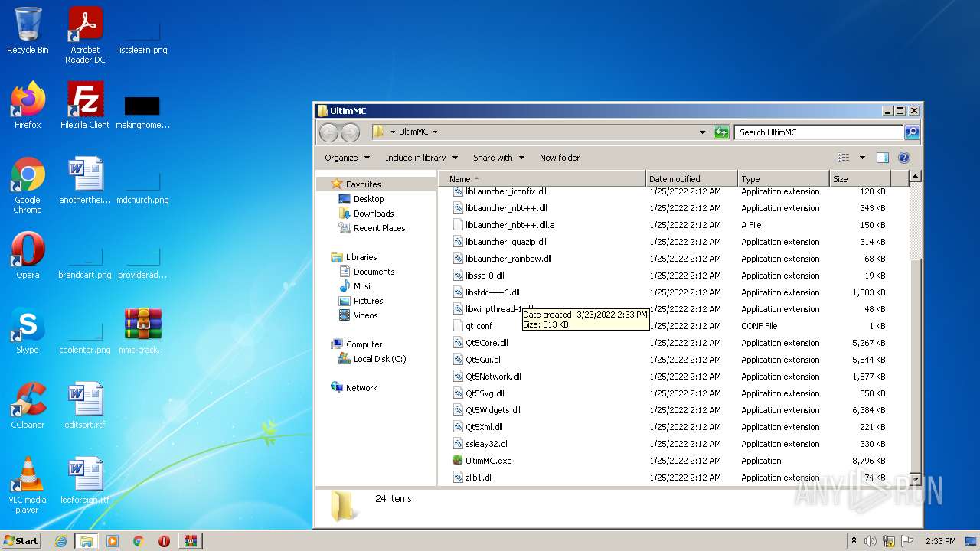This screenshot has height=551, width=980.
Task: Open the Share with dropdown
Action: 498,158
